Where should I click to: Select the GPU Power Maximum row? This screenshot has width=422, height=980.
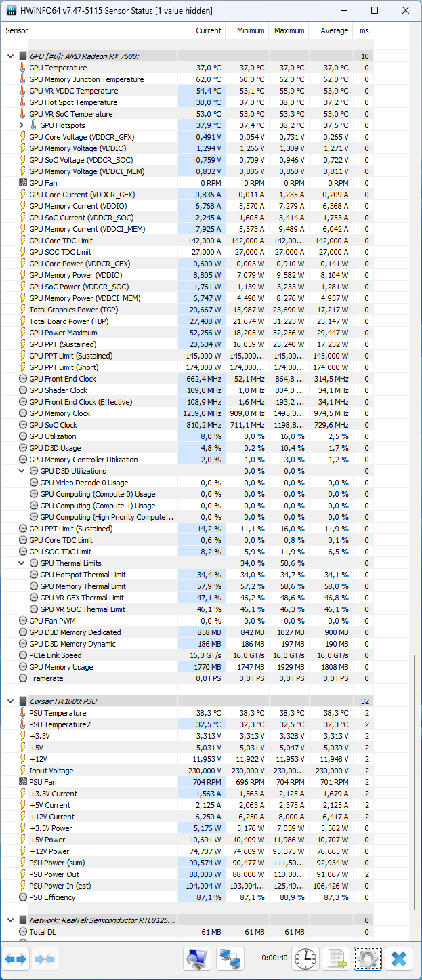point(188,333)
